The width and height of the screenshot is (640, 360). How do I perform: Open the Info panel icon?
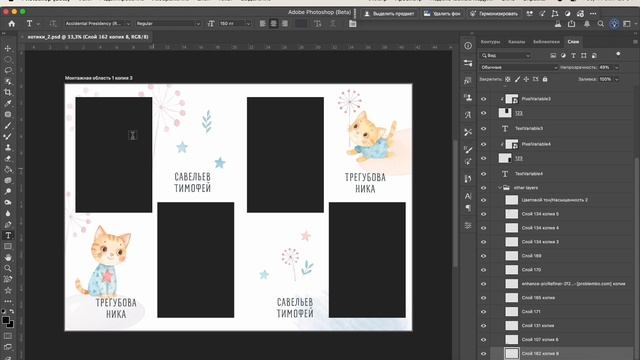[x=468, y=46]
